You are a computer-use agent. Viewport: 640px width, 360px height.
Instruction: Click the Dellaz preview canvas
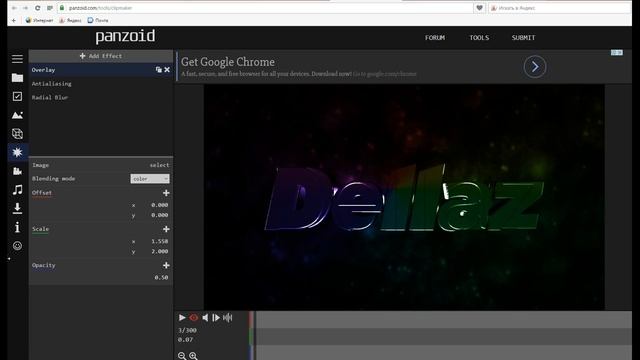click(404, 197)
